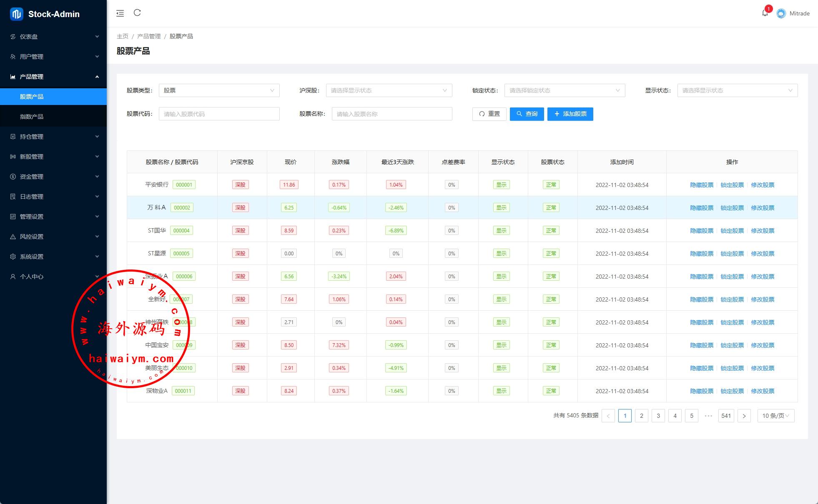Click the refresh page icon
The image size is (818, 504).
[x=137, y=13]
